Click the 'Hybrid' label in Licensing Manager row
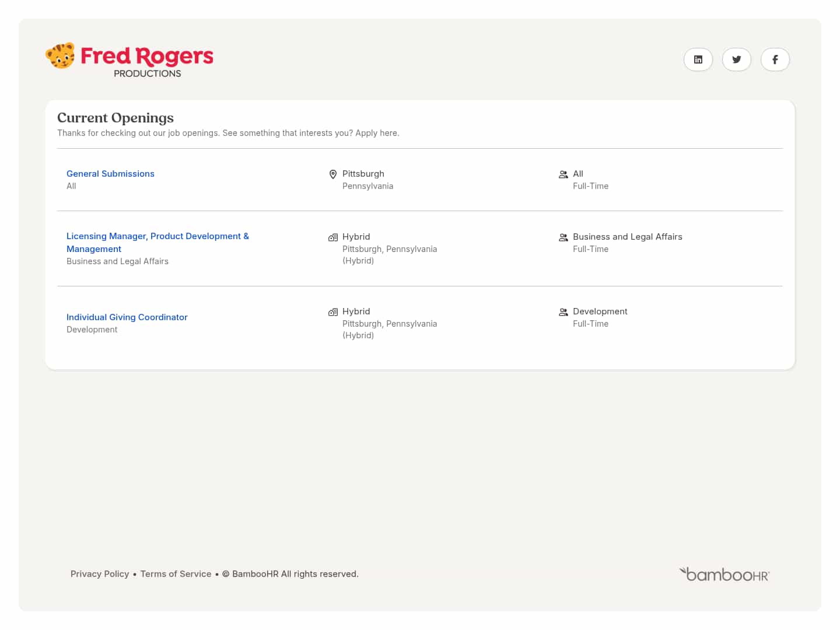This screenshot has width=840, height=630. click(x=356, y=237)
